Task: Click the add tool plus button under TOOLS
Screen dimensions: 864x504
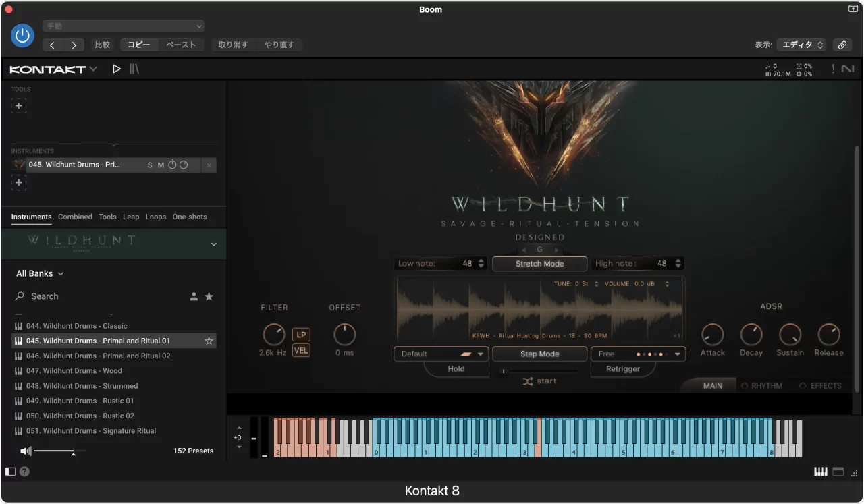Action: click(19, 106)
